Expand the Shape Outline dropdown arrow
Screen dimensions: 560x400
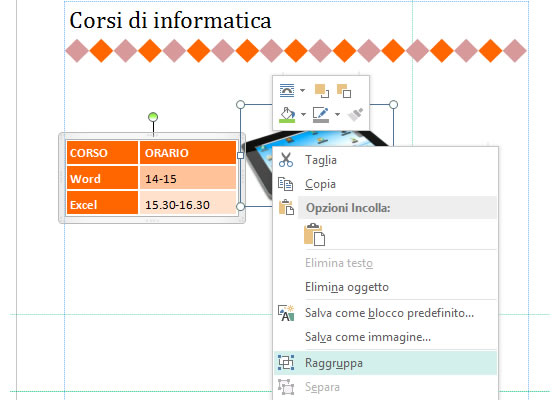(x=337, y=115)
